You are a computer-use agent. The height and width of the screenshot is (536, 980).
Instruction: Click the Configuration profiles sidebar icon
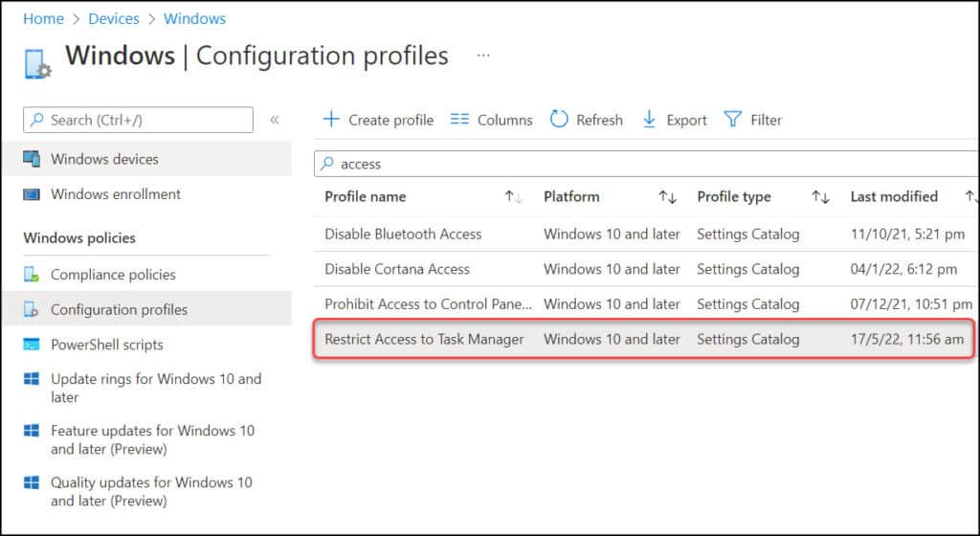[32, 309]
